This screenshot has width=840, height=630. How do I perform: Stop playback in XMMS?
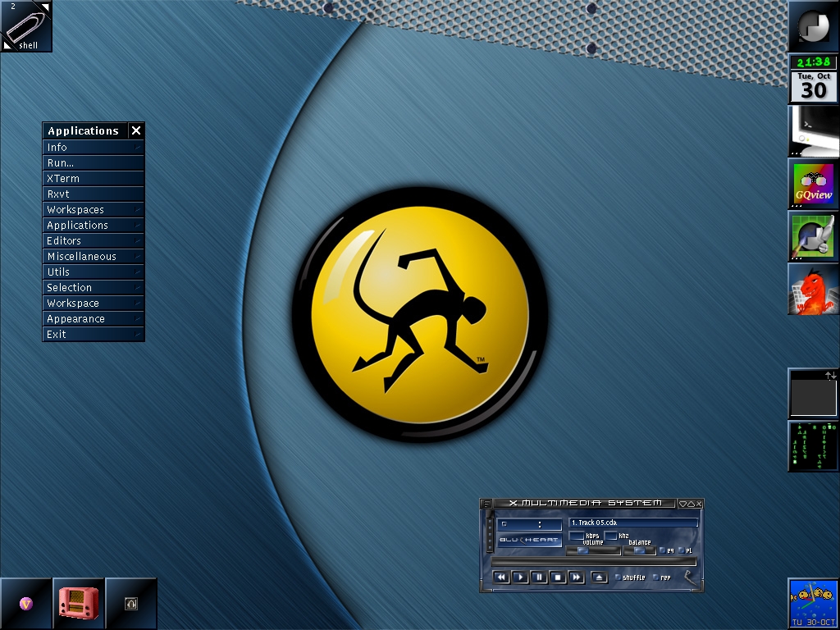pos(557,577)
